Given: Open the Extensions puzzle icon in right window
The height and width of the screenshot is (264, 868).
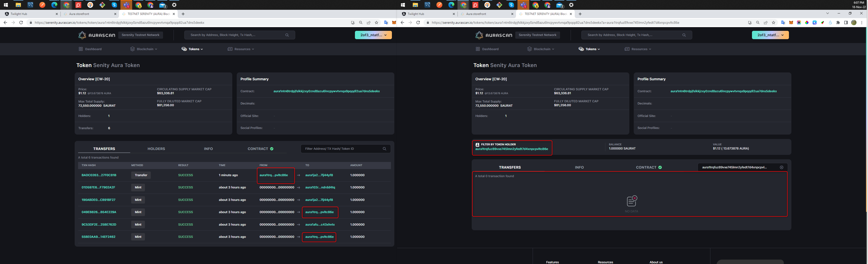Looking at the screenshot, I should pyautogui.click(x=838, y=23).
